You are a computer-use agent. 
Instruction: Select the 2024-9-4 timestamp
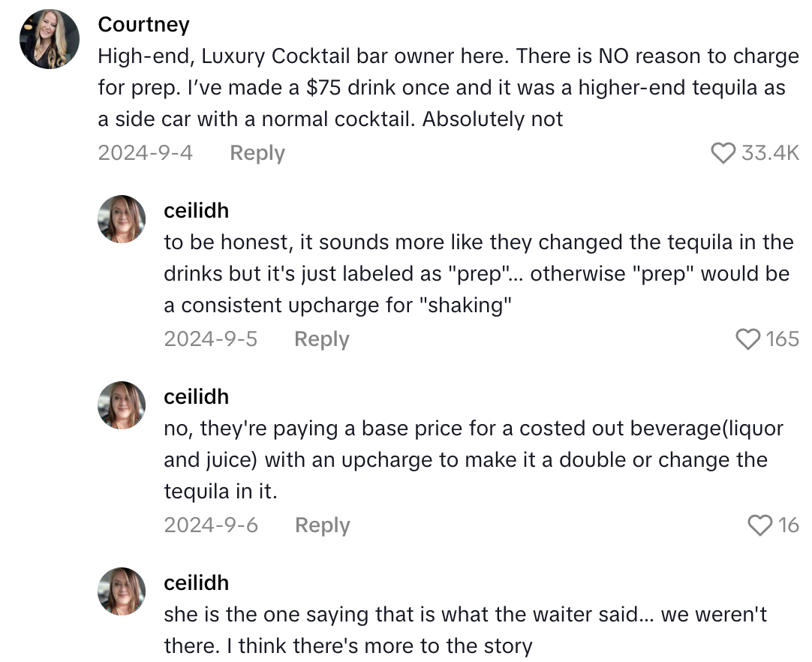[x=146, y=153]
